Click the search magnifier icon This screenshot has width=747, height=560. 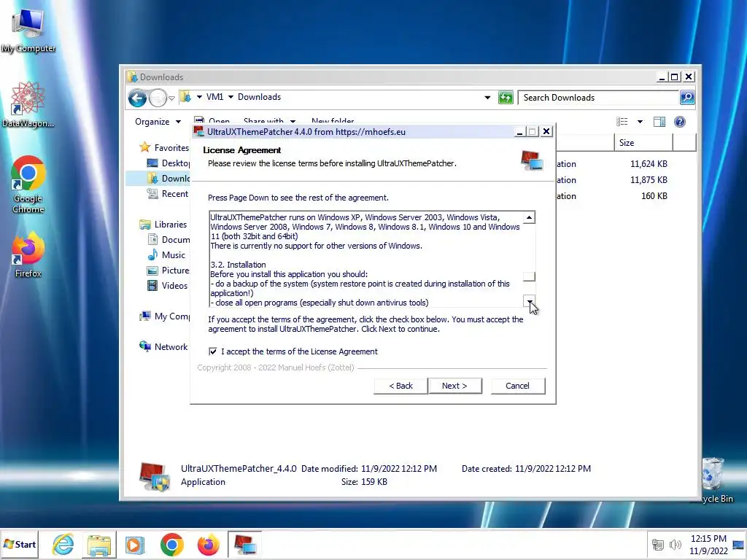(687, 98)
